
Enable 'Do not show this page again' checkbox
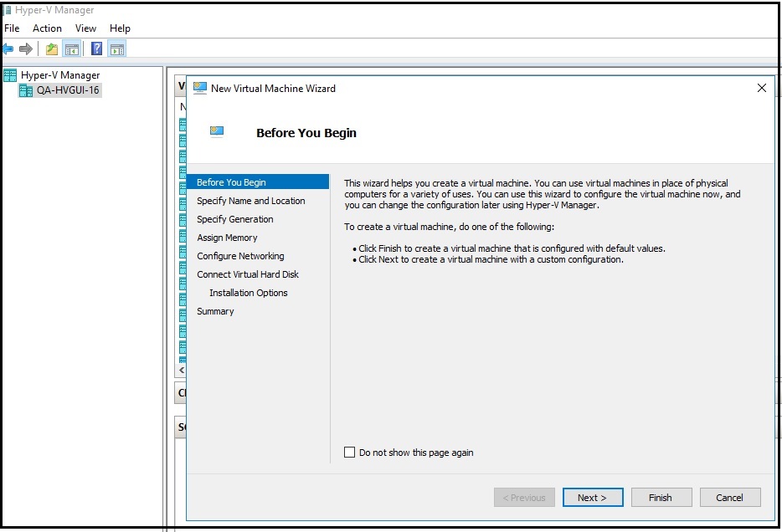click(350, 453)
